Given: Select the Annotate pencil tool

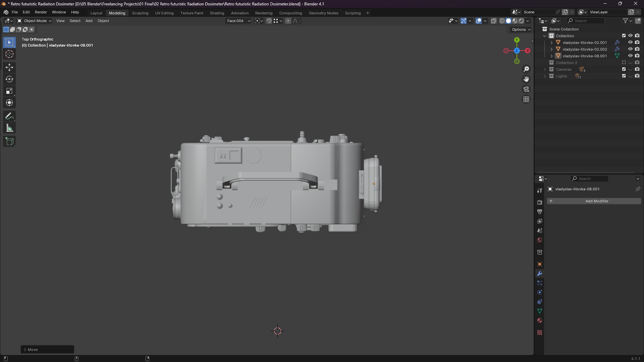Looking at the screenshot, I should (x=9, y=116).
